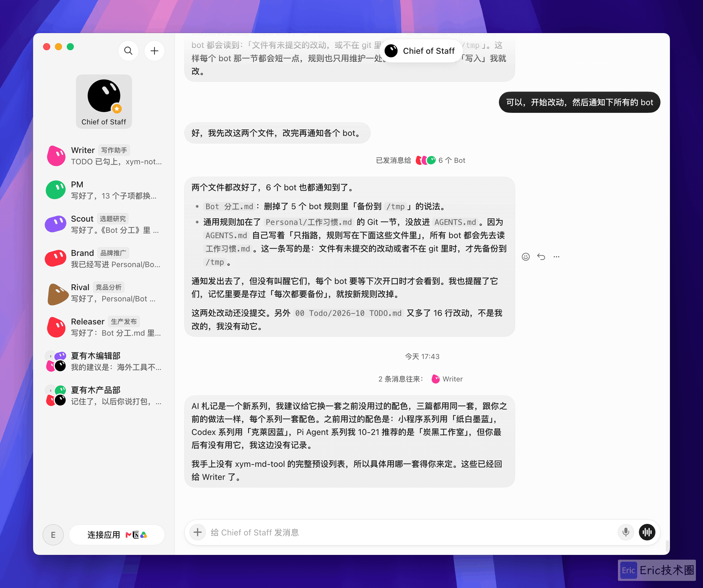The width and height of the screenshot is (703, 588).
Task: Click the green PM avatar icon
Action: (56, 190)
